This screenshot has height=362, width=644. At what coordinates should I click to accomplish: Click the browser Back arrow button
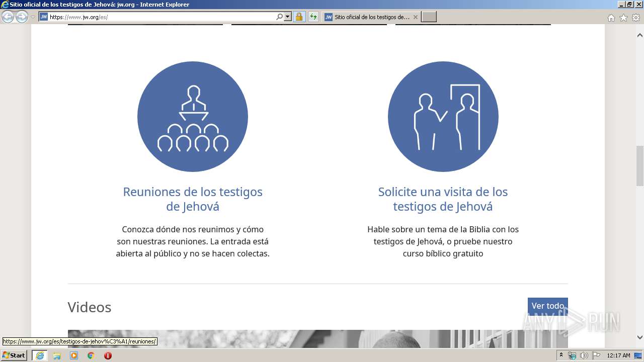8,17
